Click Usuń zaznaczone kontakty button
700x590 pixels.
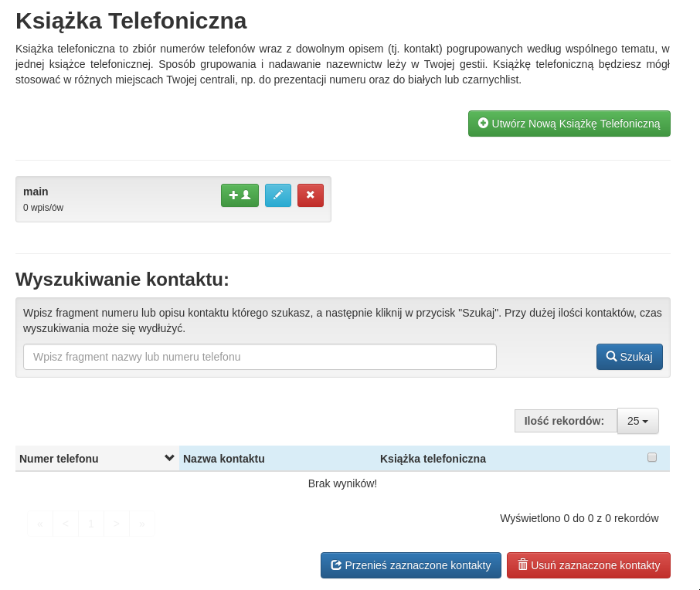click(x=588, y=565)
